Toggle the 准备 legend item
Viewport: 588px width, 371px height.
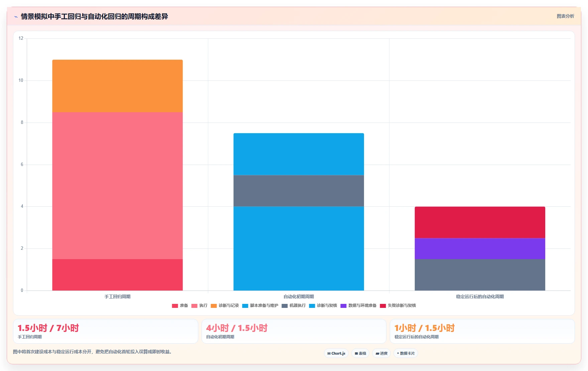(x=180, y=306)
